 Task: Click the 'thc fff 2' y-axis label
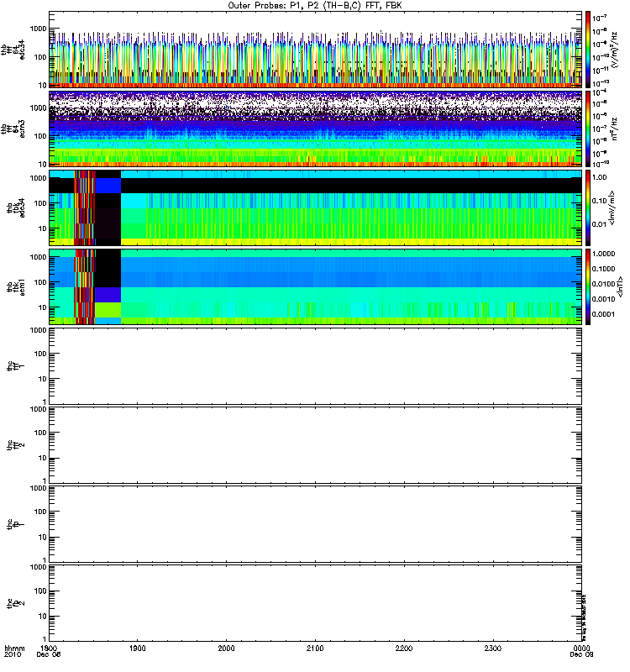(x=16, y=445)
